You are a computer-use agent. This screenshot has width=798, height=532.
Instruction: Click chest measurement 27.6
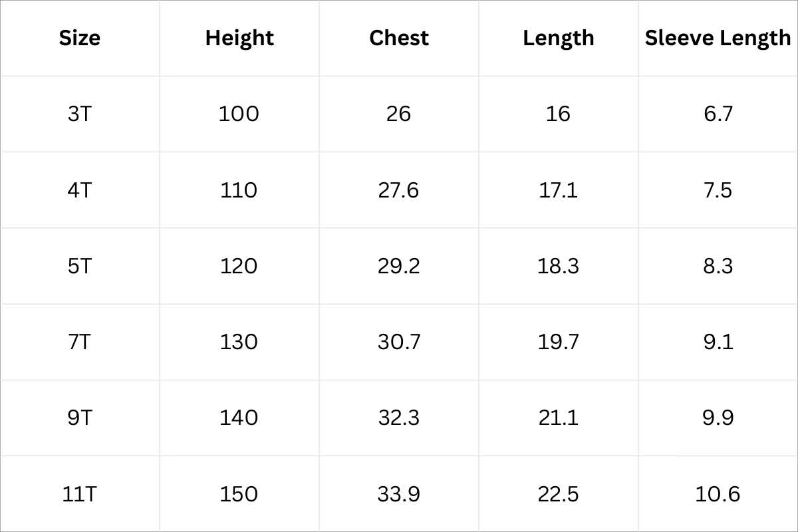coord(399,190)
